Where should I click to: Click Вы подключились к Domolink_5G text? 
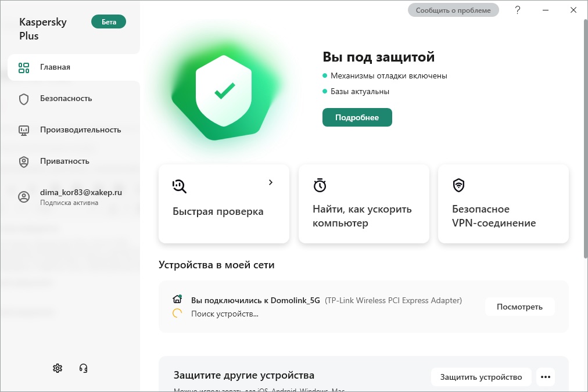(x=256, y=300)
